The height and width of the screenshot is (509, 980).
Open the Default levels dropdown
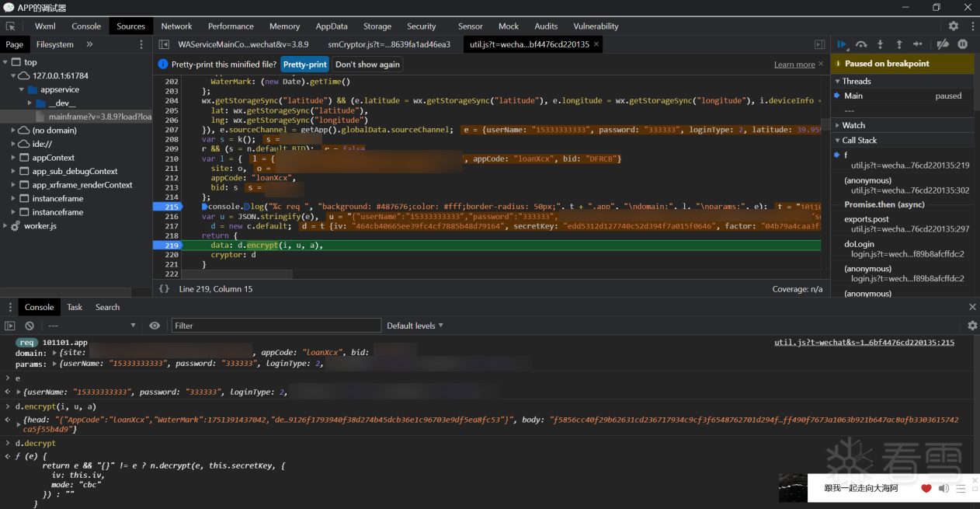coord(415,326)
